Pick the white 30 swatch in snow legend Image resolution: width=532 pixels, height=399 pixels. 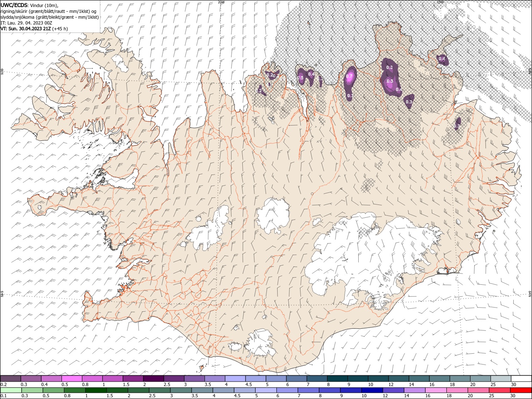[x=521, y=379]
